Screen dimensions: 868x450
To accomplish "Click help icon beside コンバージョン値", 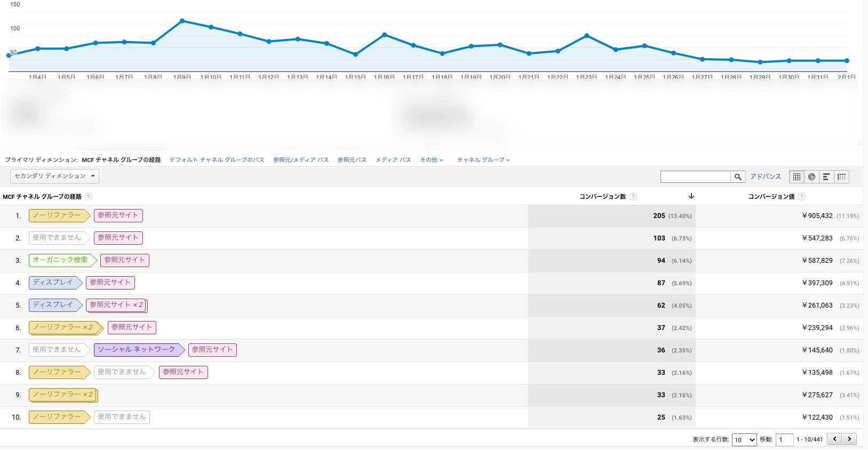I will 801,197.
